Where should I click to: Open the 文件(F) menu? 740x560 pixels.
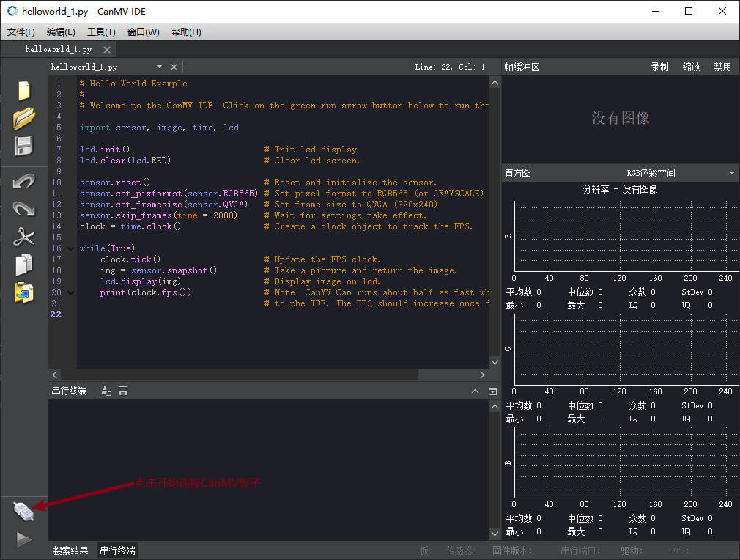21,32
